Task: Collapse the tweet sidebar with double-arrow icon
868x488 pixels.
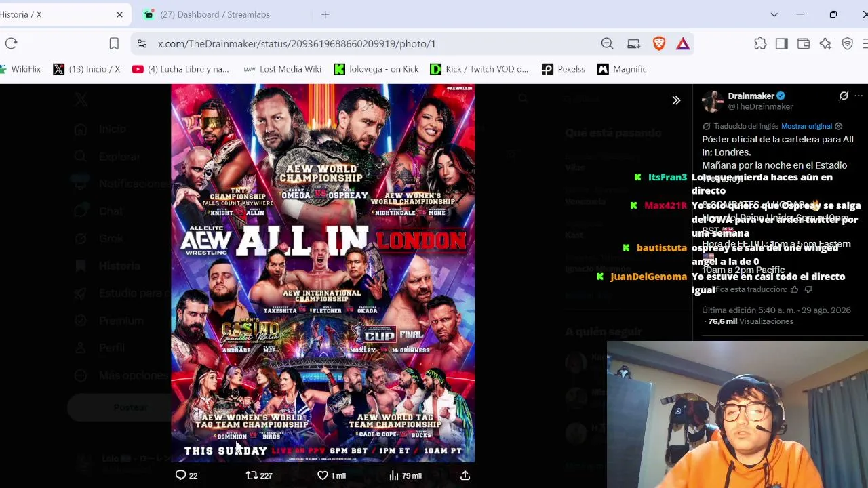Action: click(x=676, y=100)
